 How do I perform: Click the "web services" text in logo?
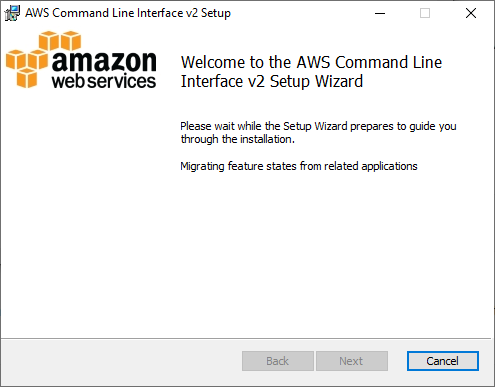point(104,81)
